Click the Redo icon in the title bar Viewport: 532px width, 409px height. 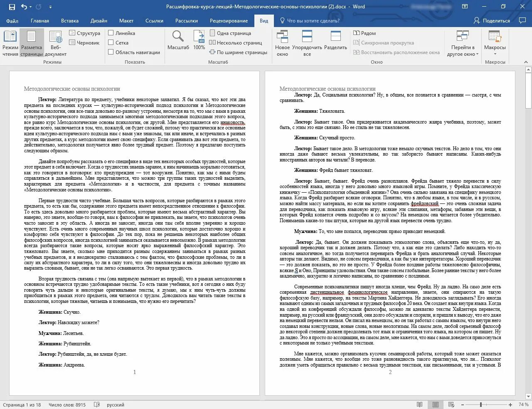[39, 7]
